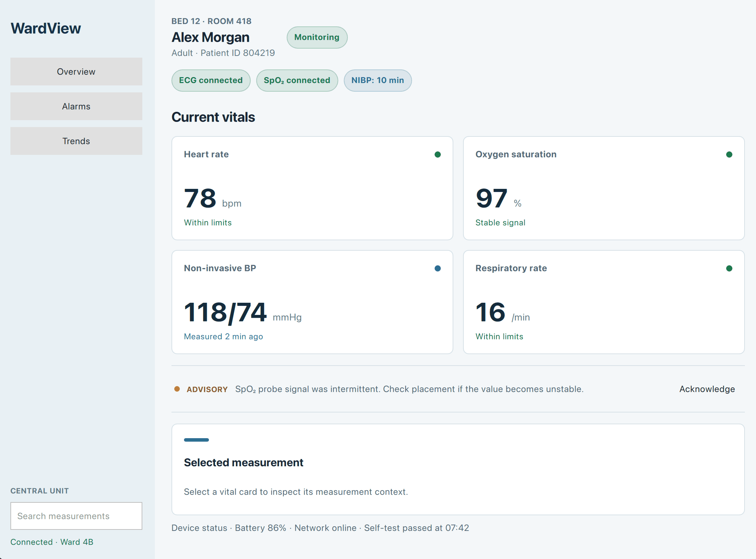
Task: Acknowledge the SpO₂ advisory
Action: pos(707,389)
